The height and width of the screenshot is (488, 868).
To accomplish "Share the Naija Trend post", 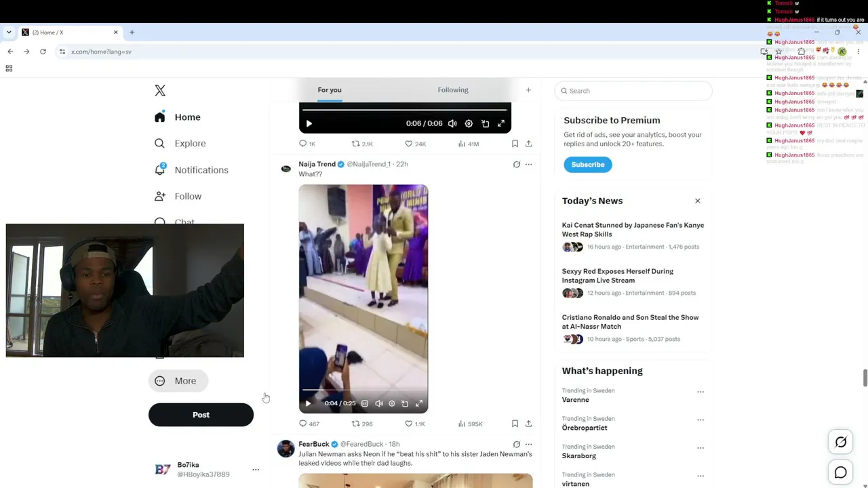I will 528,424.
